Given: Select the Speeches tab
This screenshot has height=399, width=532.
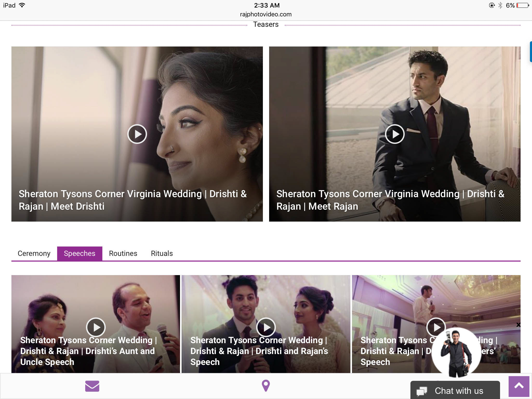Looking at the screenshot, I should pyautogui.click(x=79, y=254).
